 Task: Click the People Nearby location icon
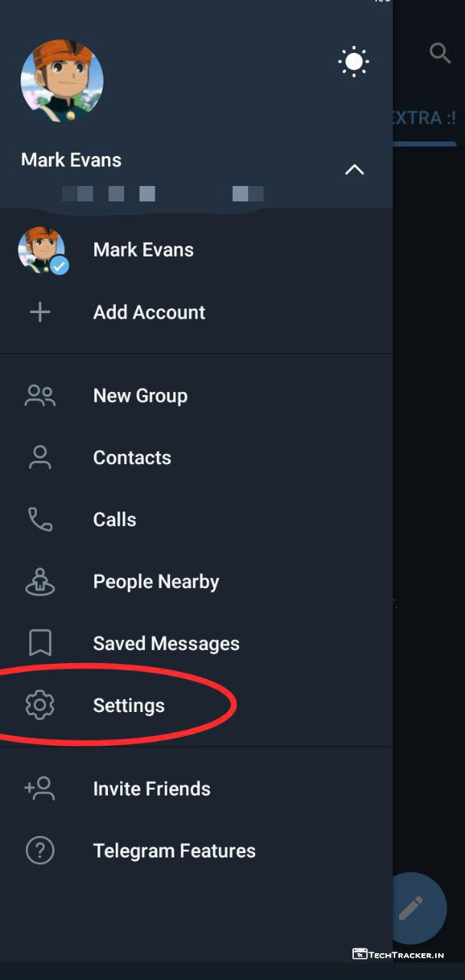[x=40, y=582]
